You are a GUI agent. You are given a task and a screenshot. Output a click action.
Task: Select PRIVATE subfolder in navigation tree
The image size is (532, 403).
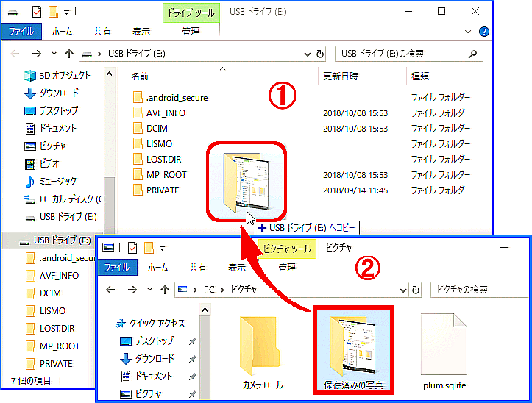pos(49,363)
